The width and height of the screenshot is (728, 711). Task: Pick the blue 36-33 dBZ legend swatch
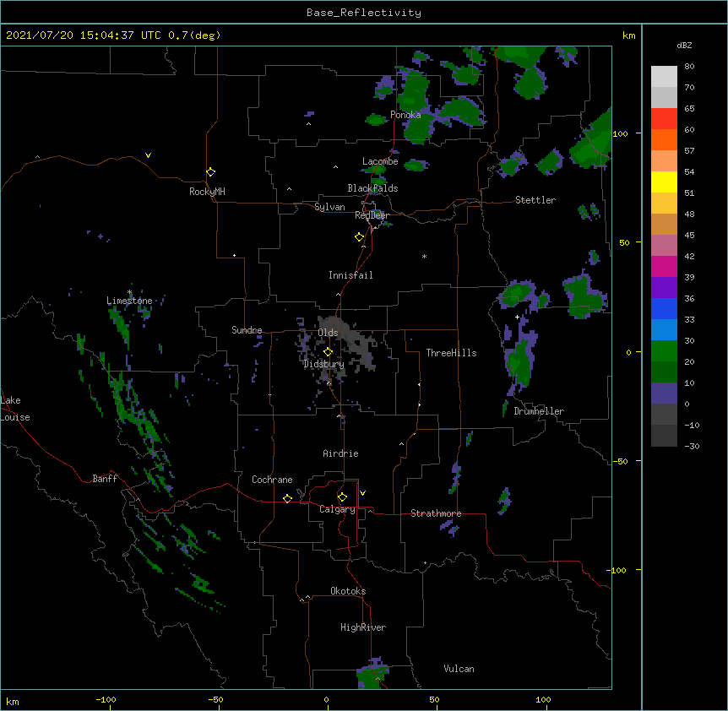(x=664, y=308)
